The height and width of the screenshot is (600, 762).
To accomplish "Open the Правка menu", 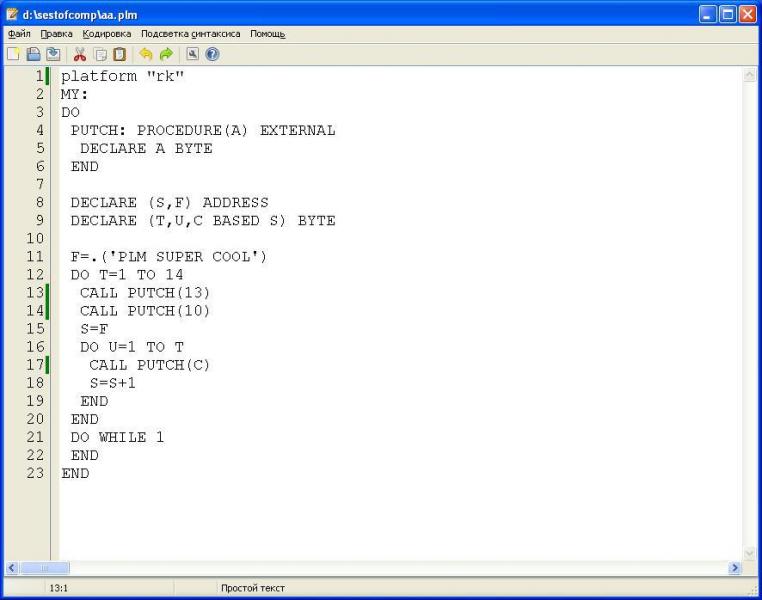I will tap(56, 34).
